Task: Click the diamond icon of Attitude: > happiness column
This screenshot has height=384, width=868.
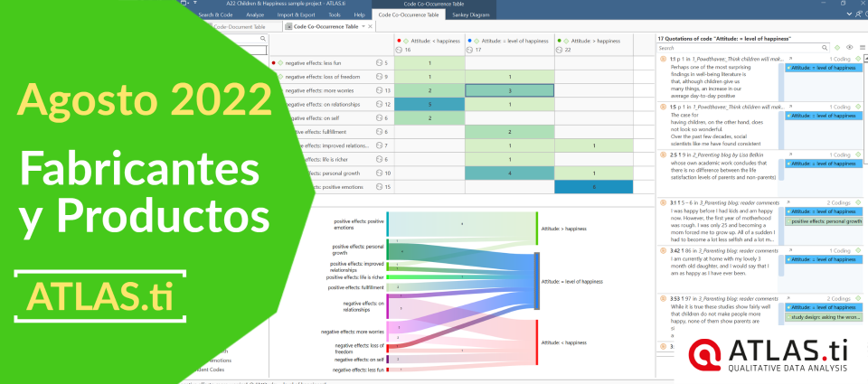Action: pyautogui.click(x=566, y=41)
